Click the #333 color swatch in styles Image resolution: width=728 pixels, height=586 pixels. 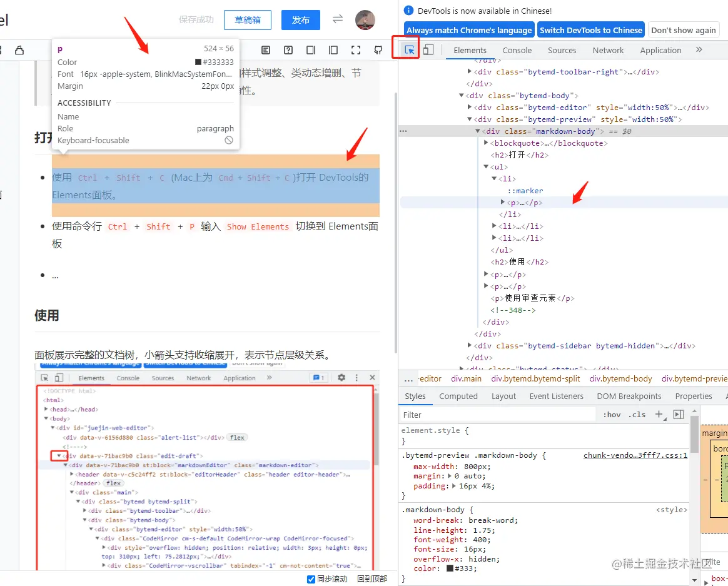tap(450, 568)
